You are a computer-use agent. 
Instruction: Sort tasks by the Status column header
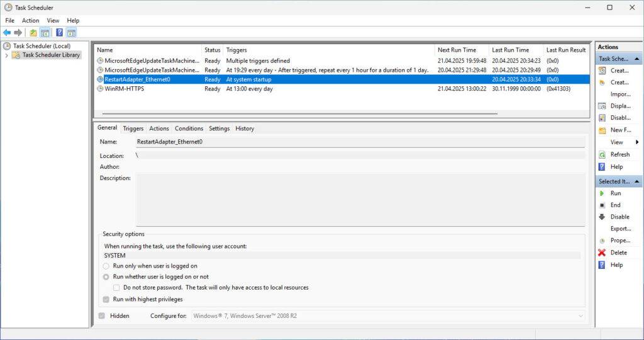click(x=213, y=50)
